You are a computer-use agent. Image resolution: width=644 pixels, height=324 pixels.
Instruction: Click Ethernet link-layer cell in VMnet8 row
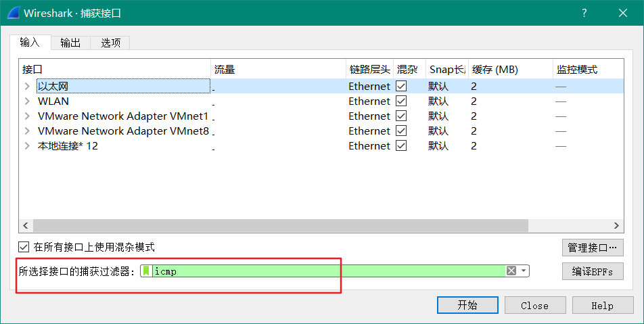(369, 131)
